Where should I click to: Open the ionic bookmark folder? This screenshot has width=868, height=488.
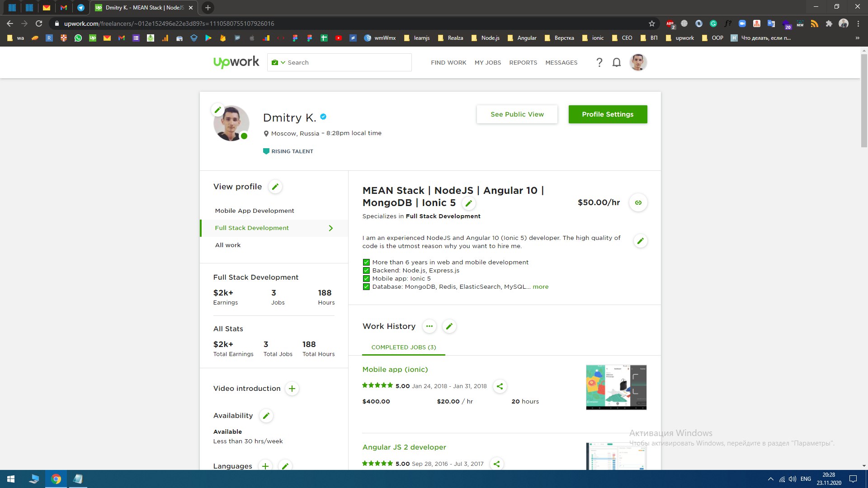click(593, 38)
